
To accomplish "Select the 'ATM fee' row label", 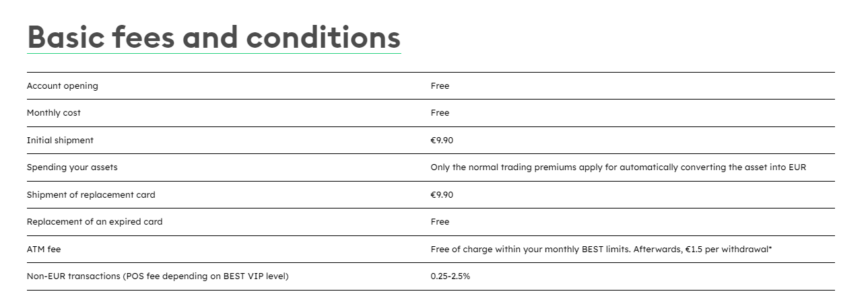I will pos(44,250).
